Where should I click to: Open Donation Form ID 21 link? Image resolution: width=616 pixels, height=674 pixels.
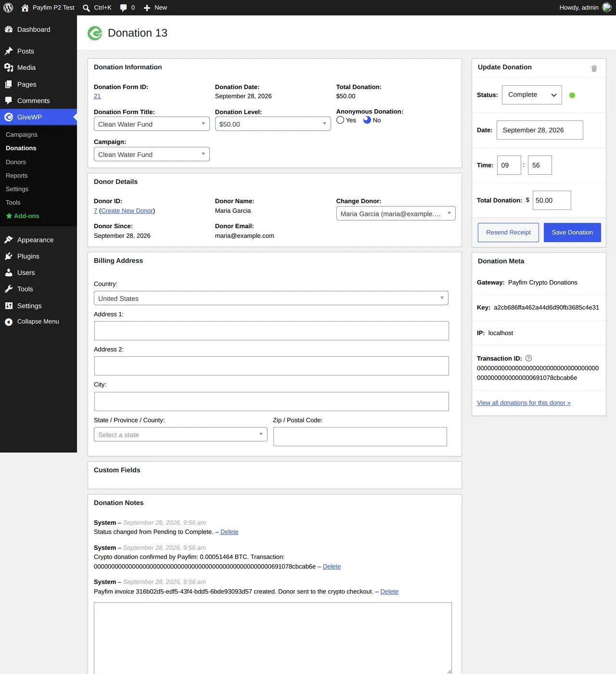pyautogui.click(x=97, y=96)
